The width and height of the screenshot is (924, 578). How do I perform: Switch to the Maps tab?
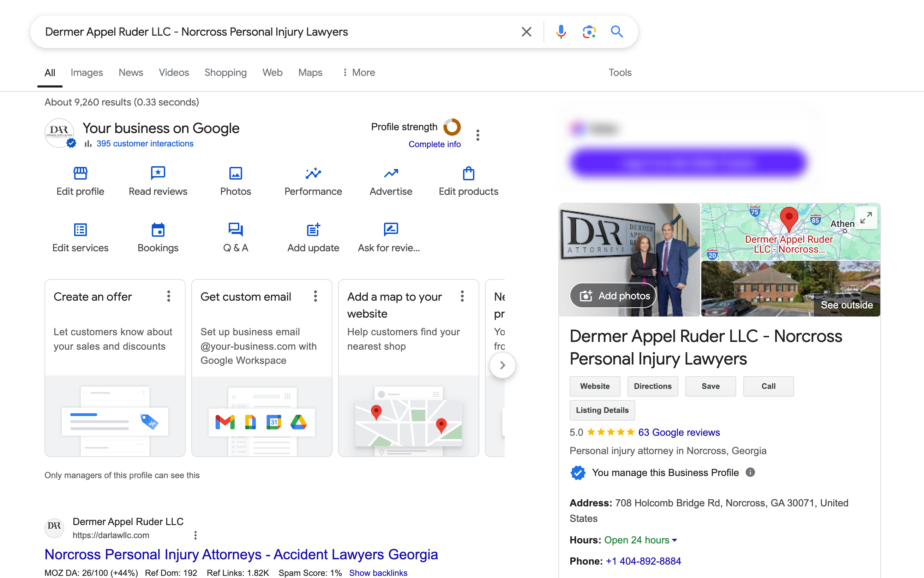[310, 72]
